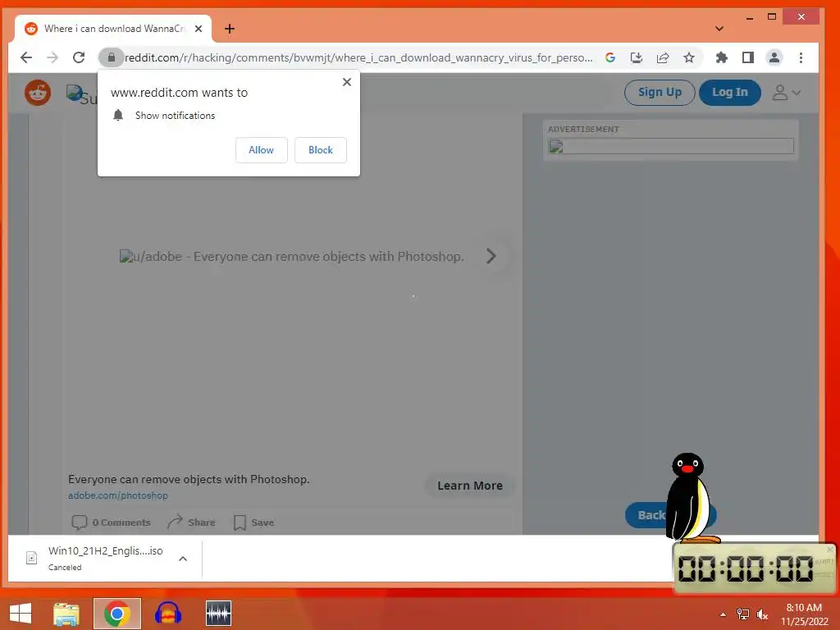Click the sidebar advertisement image
840x630 pixels.
point(670,146)
